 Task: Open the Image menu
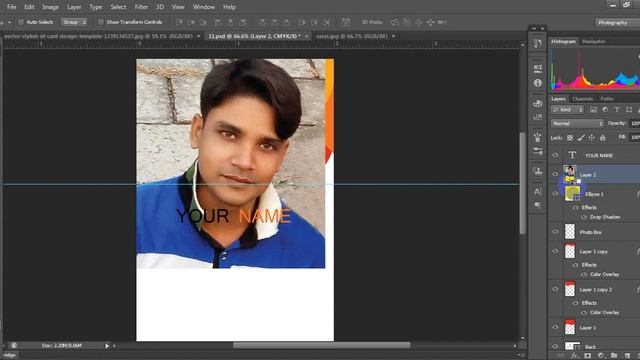pos(50,7)
